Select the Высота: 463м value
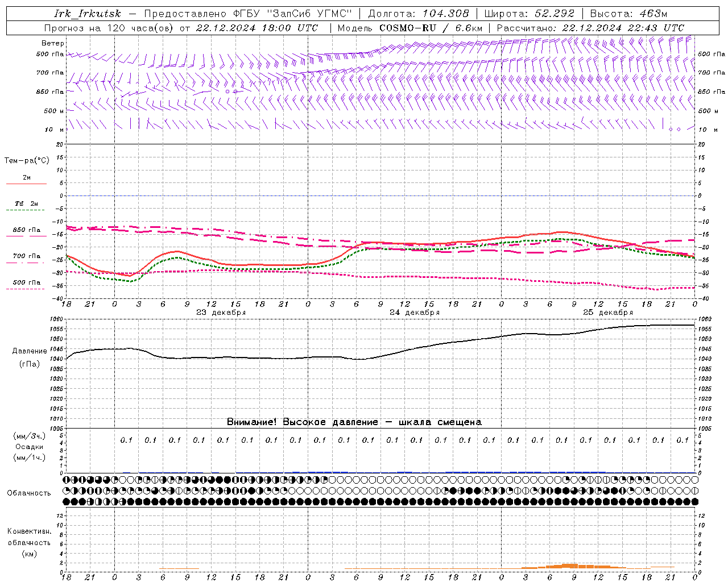The height and width of the screenshot is (582, 728). pos(628,14)
